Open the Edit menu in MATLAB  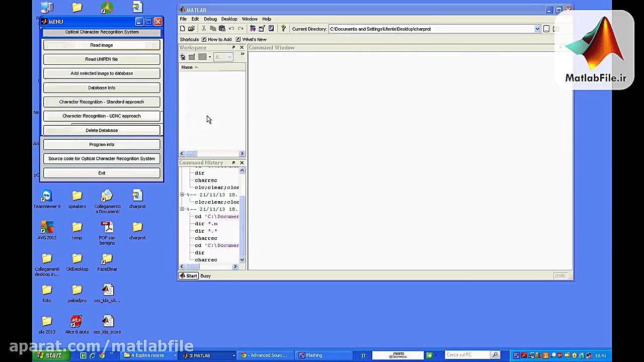coord(195,19)
